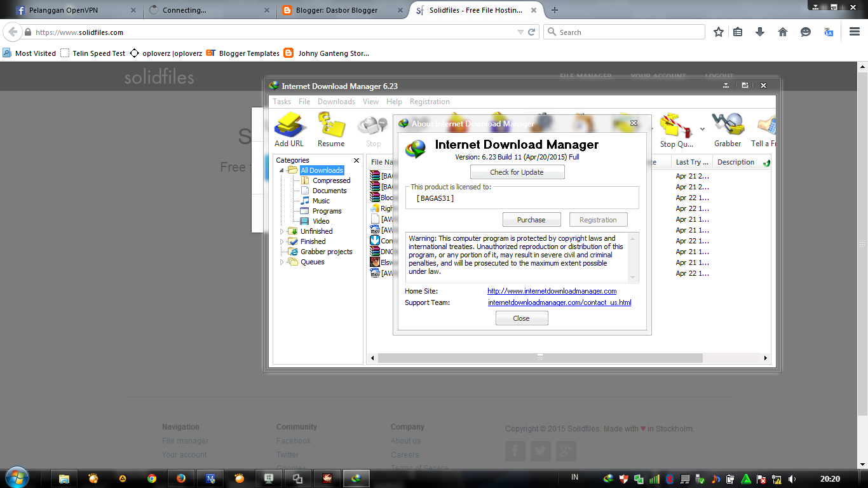868x488 pixels.
Task: Click right arrow of horizontal scrollbar
Action: pyautogui.click(x=766, y=358)
